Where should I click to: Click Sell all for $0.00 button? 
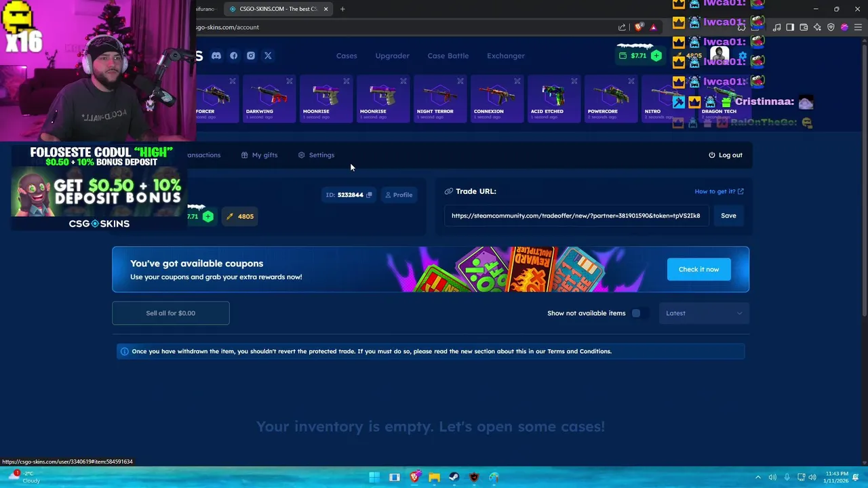click(x=171, y=313)
